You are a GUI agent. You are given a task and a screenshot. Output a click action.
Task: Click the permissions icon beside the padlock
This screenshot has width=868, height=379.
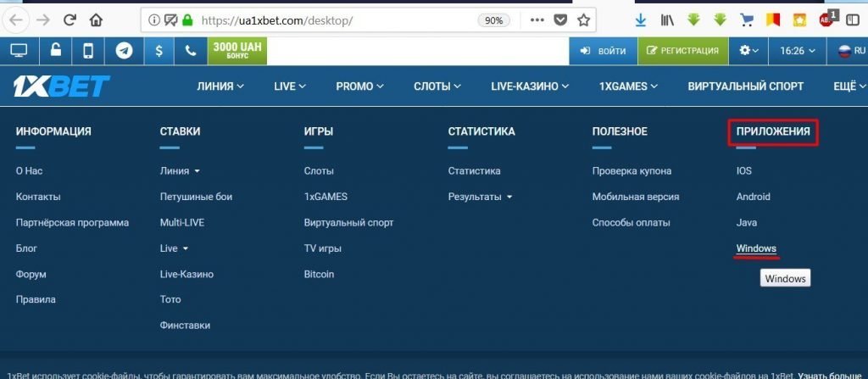click(x=171, y=20)
